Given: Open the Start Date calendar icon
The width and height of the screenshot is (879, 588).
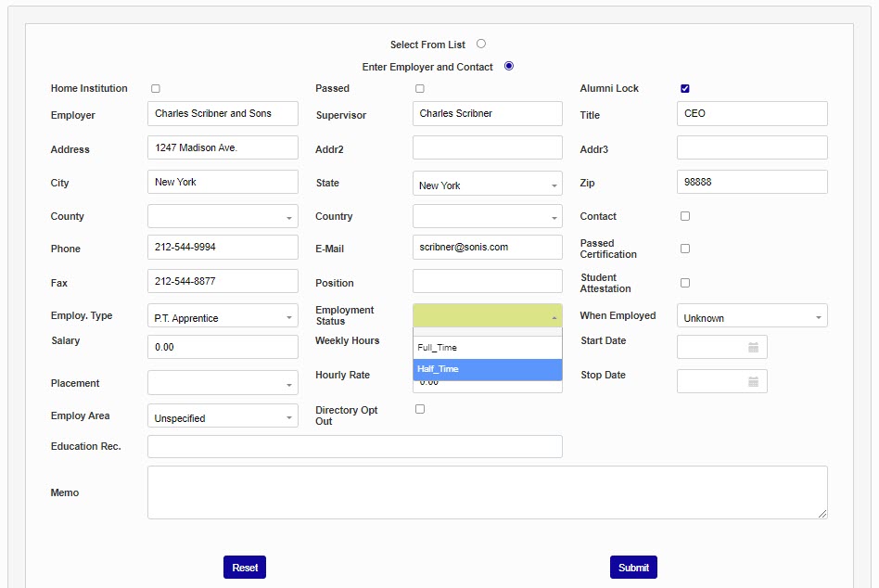Looking at the screenshot, I should pos(753,347).
